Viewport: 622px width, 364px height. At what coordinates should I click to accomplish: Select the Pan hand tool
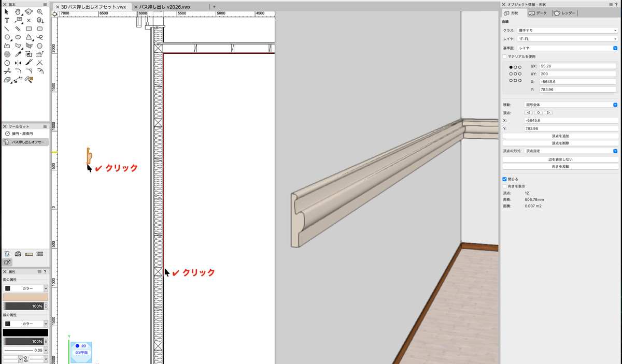tap(18, 12)
